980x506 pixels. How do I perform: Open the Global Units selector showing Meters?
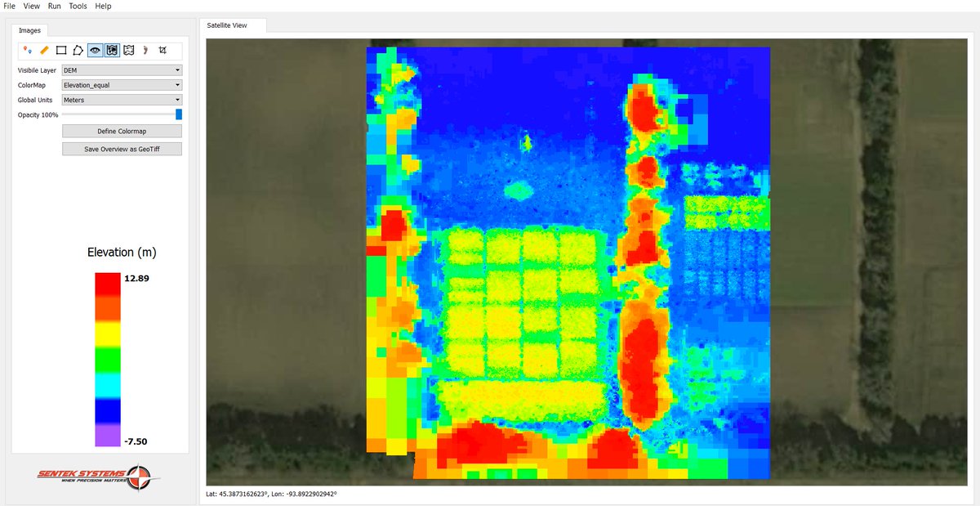tap(121, 99)
